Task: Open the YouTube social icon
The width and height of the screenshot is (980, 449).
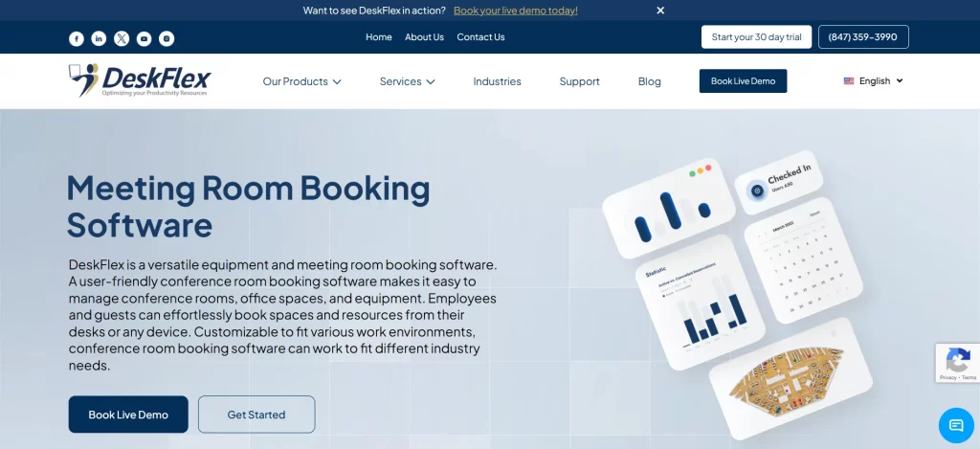Action: point(144,38)
